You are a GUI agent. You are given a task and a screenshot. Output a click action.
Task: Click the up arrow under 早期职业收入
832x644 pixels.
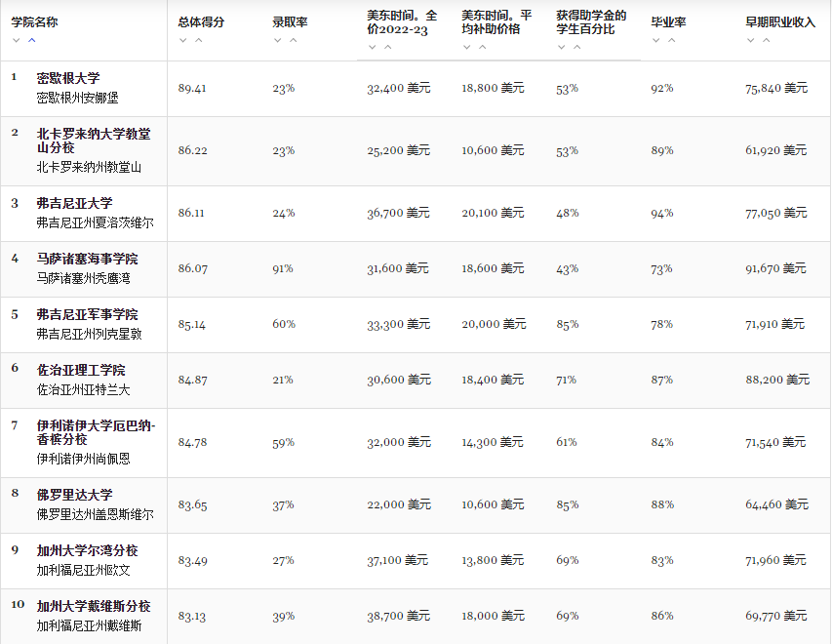[767, 40]
